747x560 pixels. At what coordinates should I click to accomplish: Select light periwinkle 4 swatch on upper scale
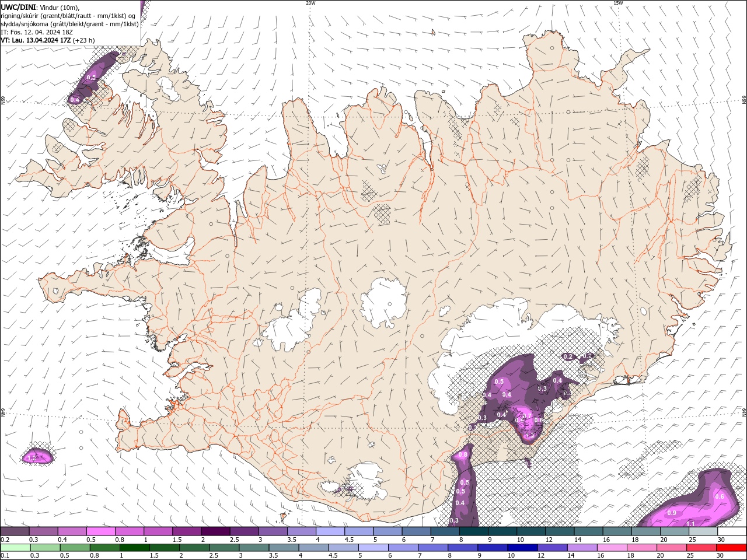click(329, 531)
